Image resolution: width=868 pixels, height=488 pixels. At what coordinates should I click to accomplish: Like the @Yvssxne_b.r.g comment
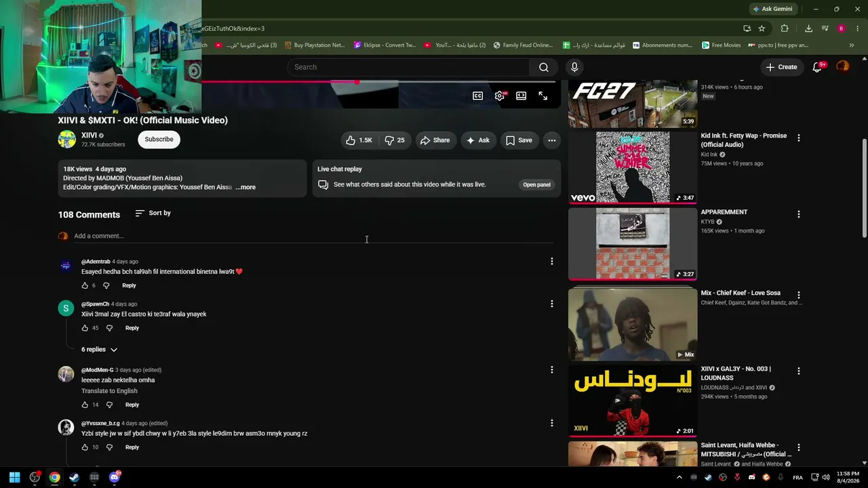pos(85,447)
